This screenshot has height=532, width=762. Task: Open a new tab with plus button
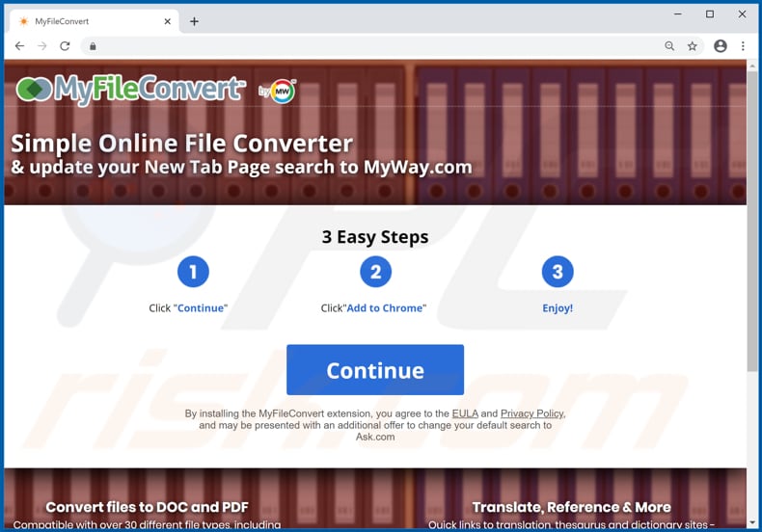[x=194, y=21]
